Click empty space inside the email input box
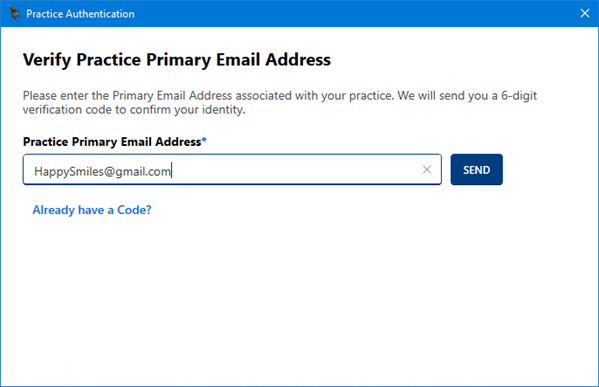This screenshot has width=599, height=387. 294,170
